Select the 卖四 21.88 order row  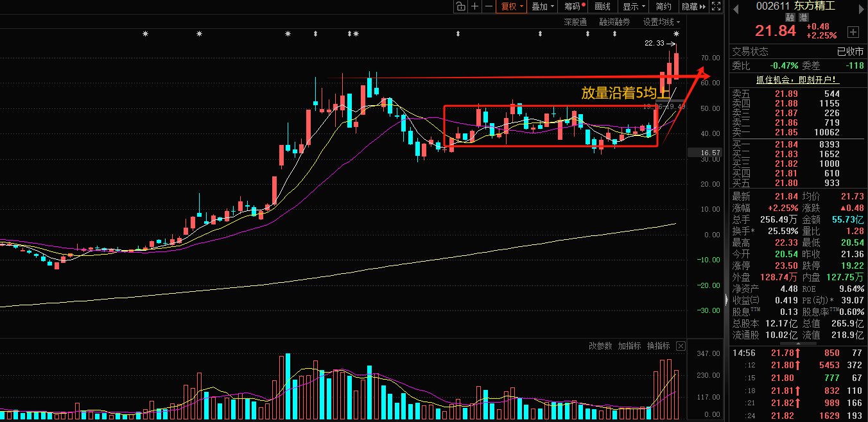click(x=798, y=103)
